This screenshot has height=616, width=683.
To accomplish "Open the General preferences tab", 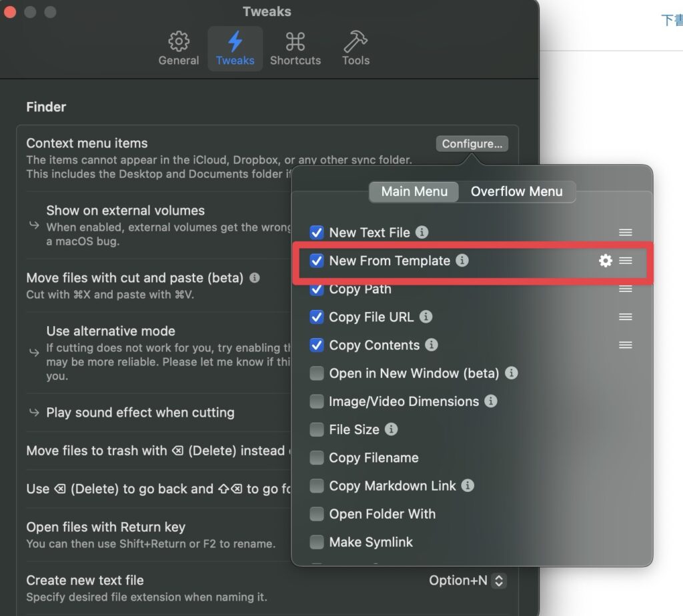I will 179,49.
